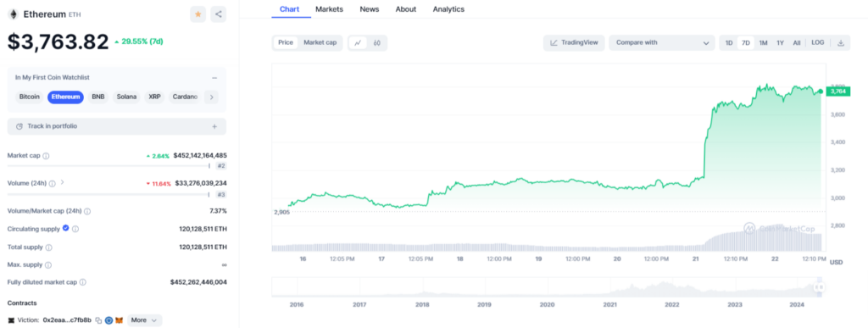Image resolution: width=868 pixels, height=328 pixels.
Task: Share the Ethereum page
Action: point(219,14)
